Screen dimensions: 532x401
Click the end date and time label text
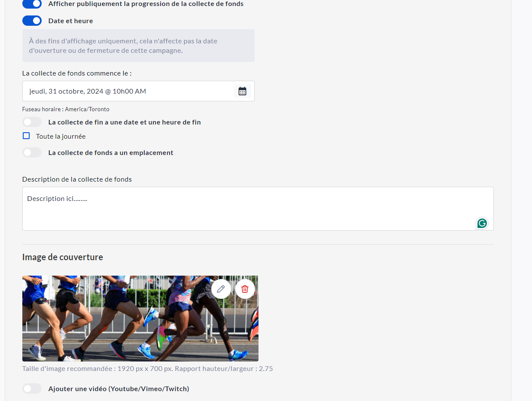(125, 122)
